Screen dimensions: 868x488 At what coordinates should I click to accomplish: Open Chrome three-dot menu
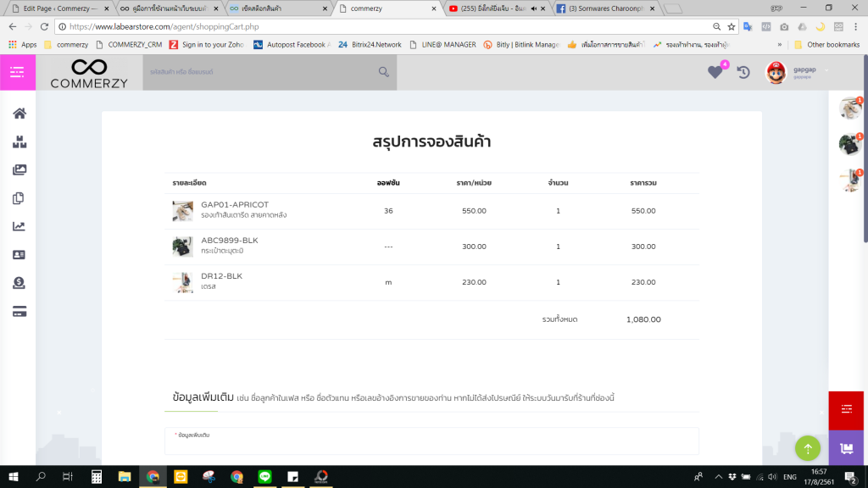coord(856,26)
